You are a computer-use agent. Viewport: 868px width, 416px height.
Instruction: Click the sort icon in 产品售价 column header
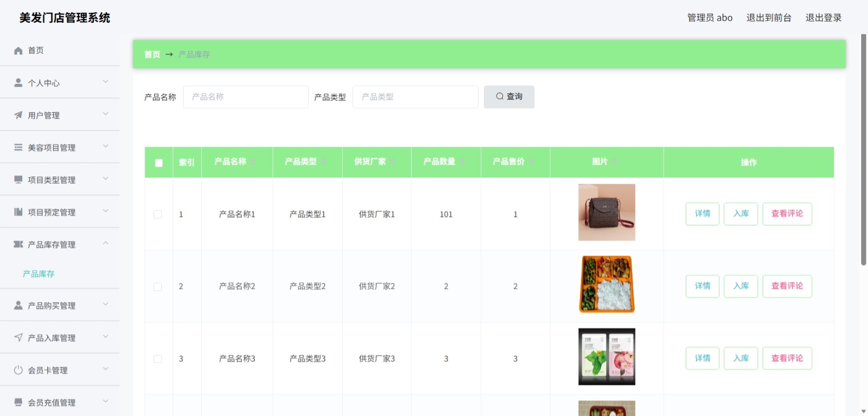pos(532,162)
